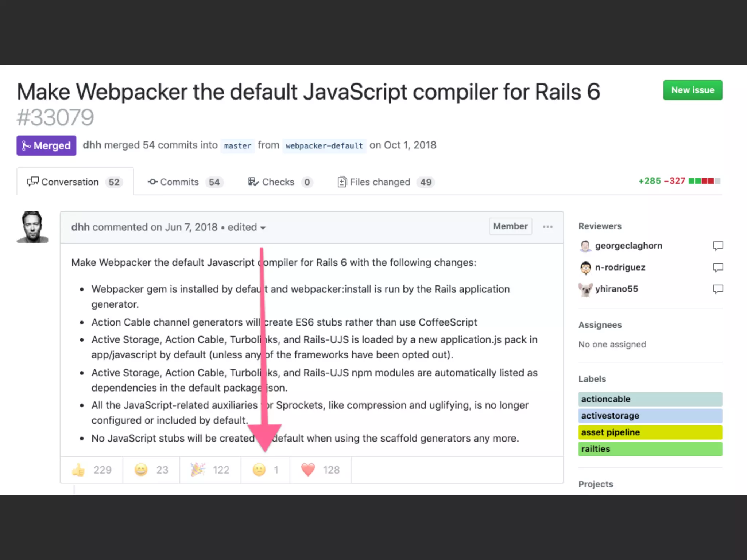Click the Member badge on the comment

pos(510,226)
